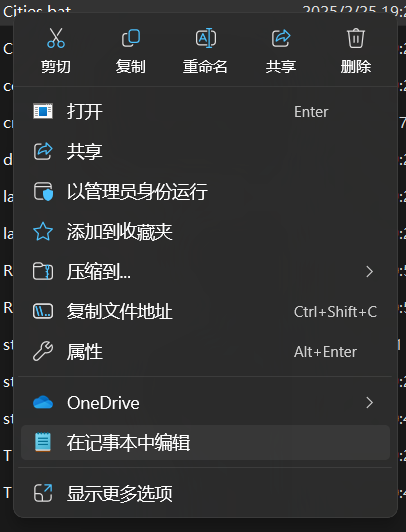Click the copy icon (复制)
Viewport: 406px width, 532px height.
(131, 38)
